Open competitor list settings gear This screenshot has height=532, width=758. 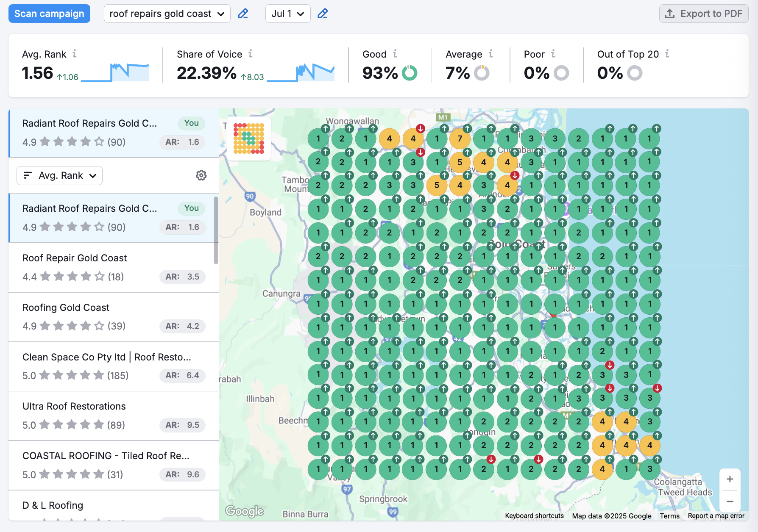tap(201, 175)
